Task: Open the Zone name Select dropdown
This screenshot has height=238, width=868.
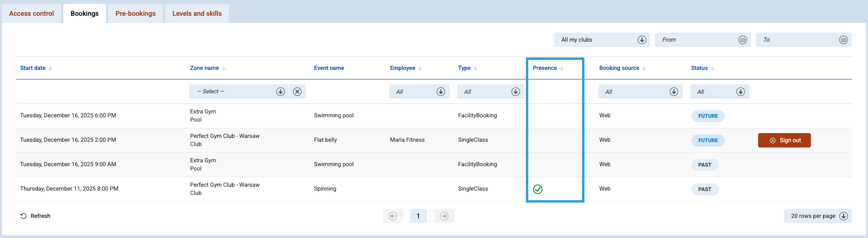Action: [280, 91]
